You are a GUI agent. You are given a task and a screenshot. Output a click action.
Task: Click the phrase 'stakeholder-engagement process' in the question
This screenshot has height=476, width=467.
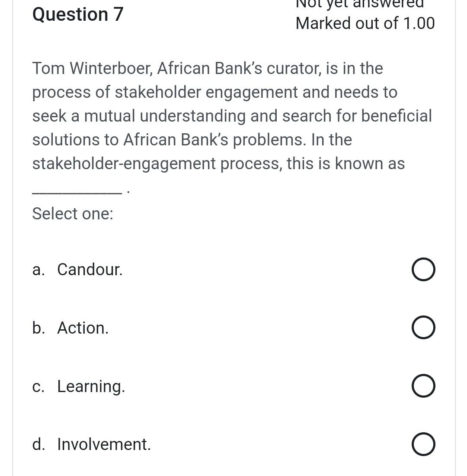click(156, 164)
